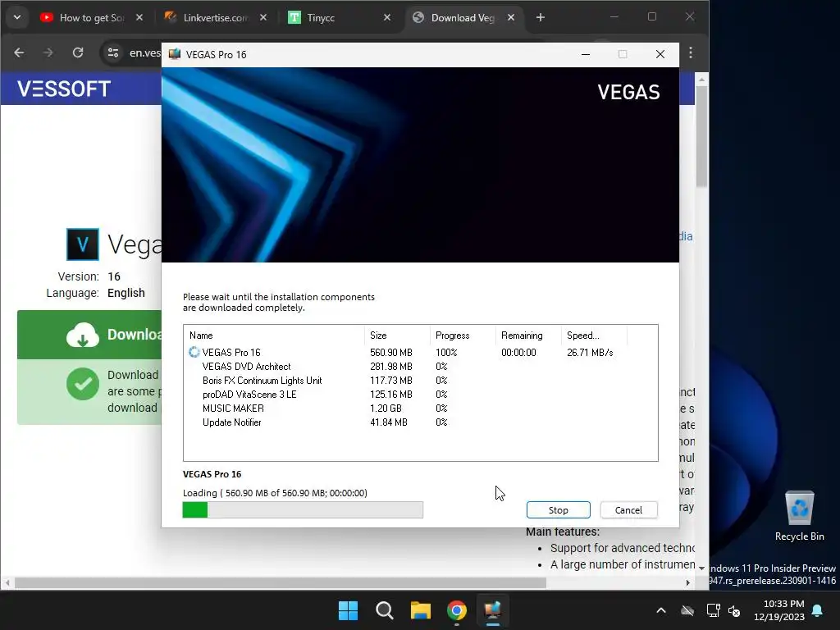Click the VEGAS Pro 16 loading spinner icon
This screenshot has width=840, height=630.
click(194, 352)
